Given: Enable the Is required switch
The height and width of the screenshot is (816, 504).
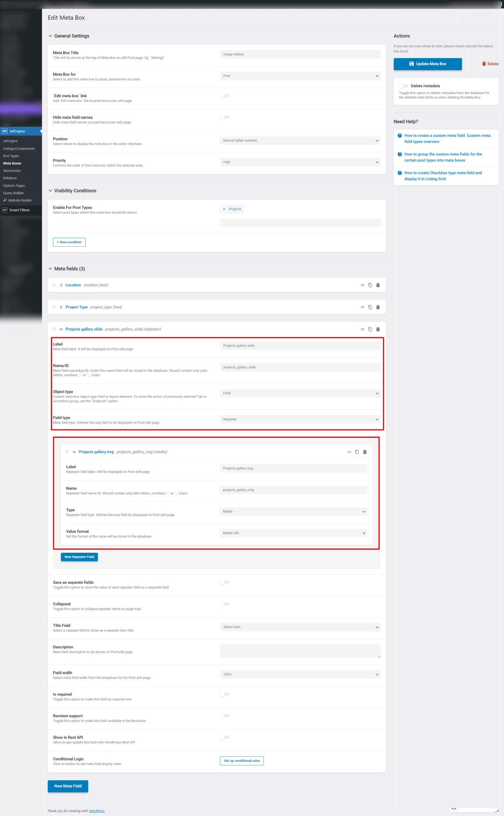Looking at the screenshot, I should pos(225,694).
